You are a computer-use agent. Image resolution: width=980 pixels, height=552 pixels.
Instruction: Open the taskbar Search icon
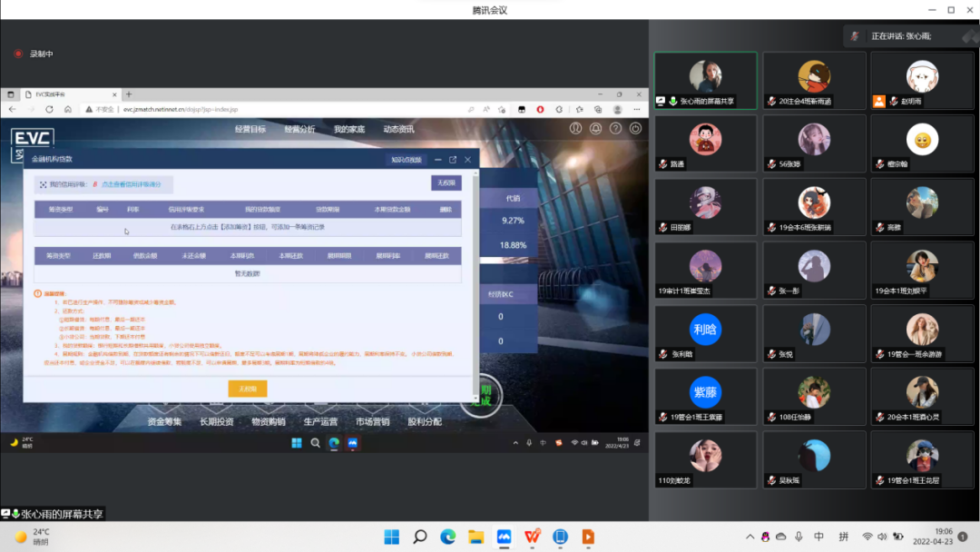click(420, 537)
